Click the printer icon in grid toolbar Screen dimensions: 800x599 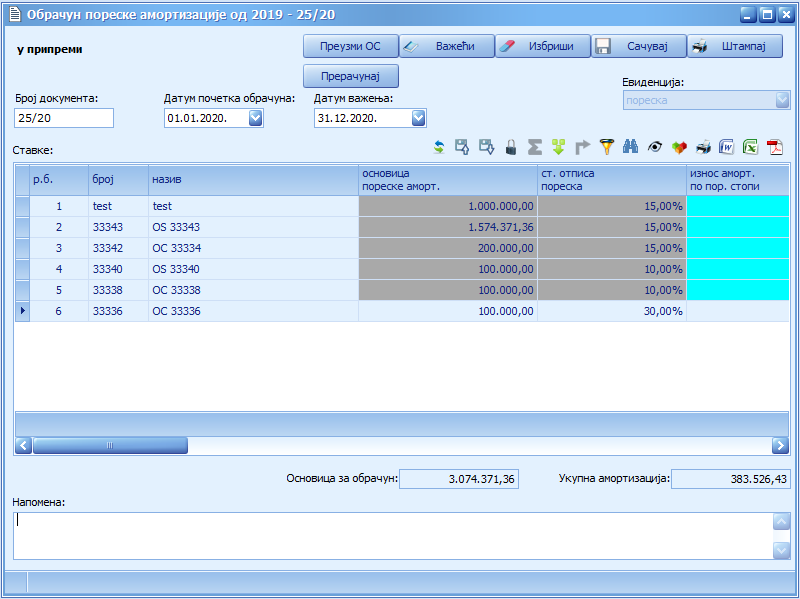pos(703,147)
